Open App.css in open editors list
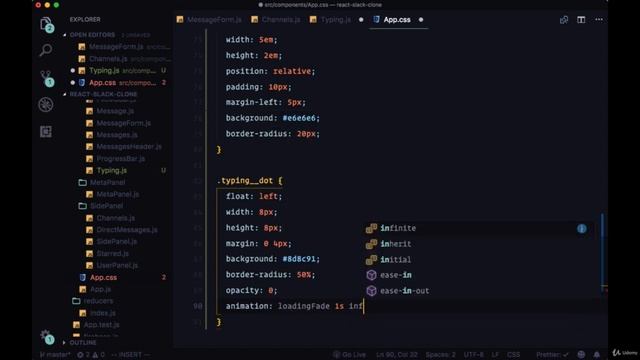Screen dimensions: 640x360 [102, 82]
